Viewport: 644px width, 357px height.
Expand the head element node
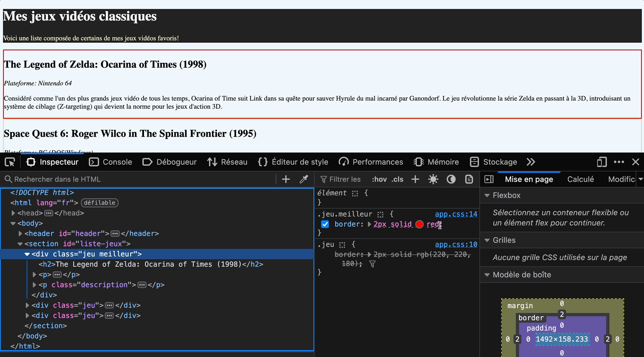[13, 213]
